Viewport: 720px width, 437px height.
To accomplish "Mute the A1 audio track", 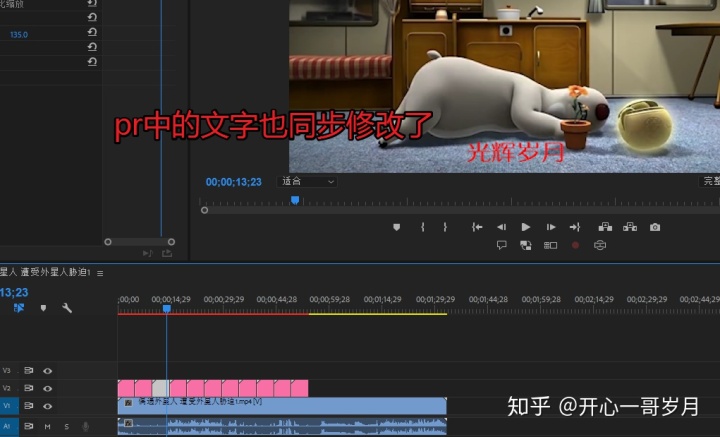I will [47, 426].
